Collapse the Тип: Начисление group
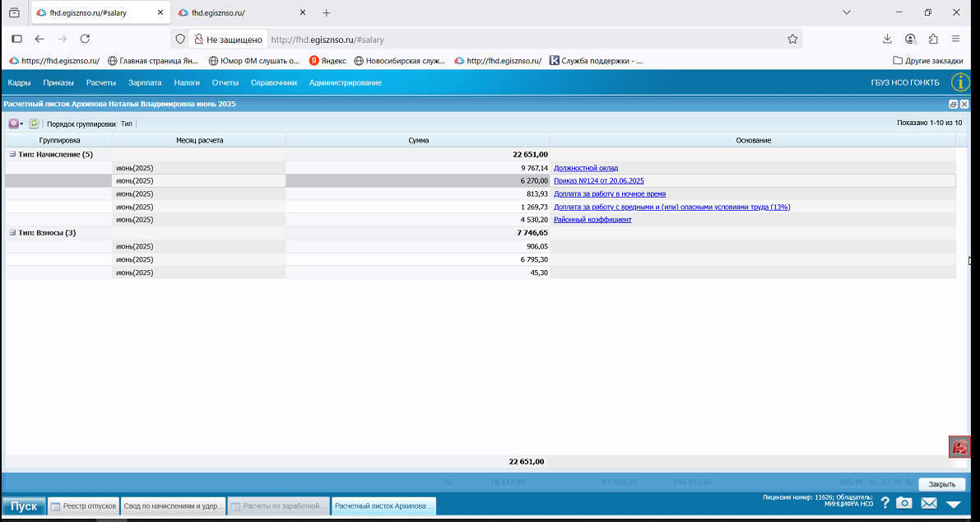The width and height of the screenshot is (980, 522). pos(12,155)
